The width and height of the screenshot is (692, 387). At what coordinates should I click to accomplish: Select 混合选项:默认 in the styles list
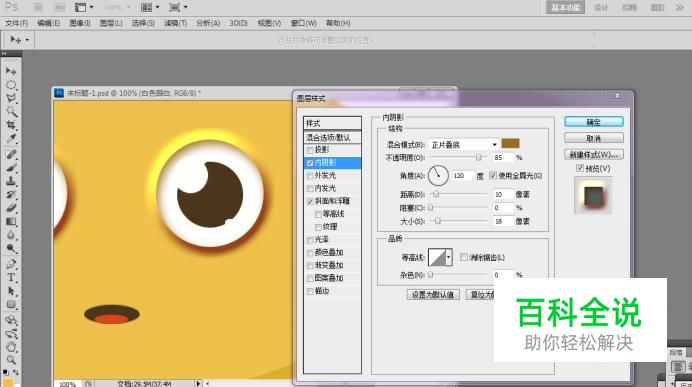pyautogui.click(x=332, y=137)
